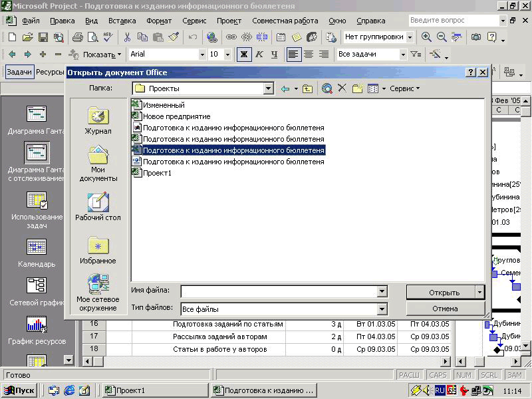The width and height of the screenshot is (532, 399).
Task: Click the New document icon in toolbar
Action: [12, 37]
